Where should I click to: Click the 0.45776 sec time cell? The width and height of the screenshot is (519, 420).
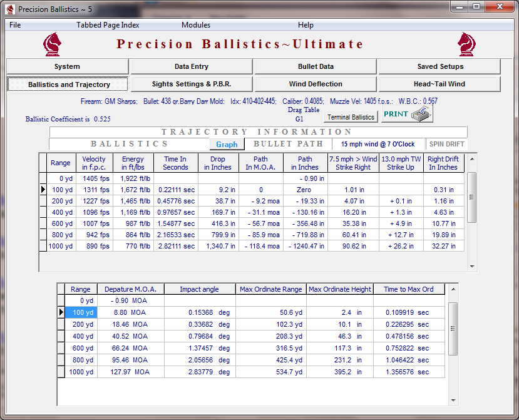[176, 201]
